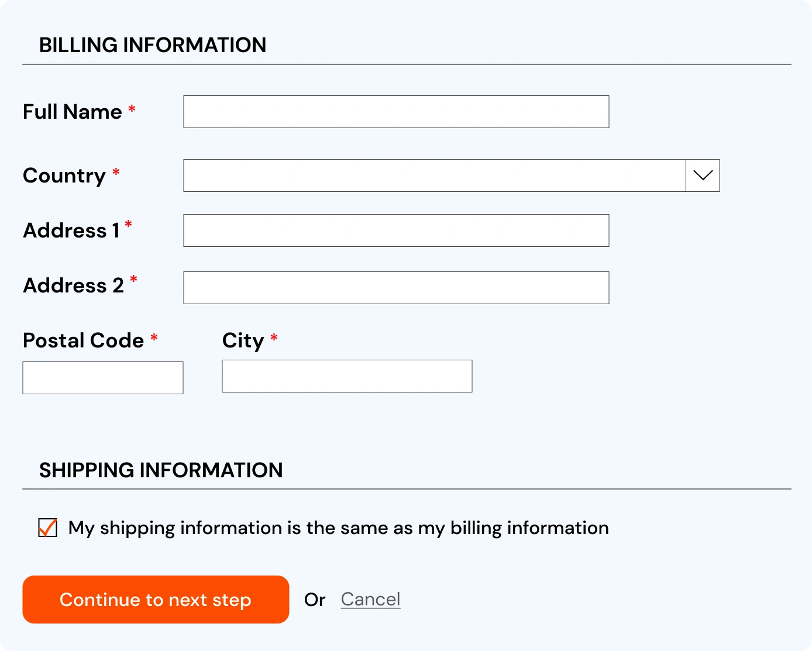Click the Address 2 label text

tap(74, 285)
